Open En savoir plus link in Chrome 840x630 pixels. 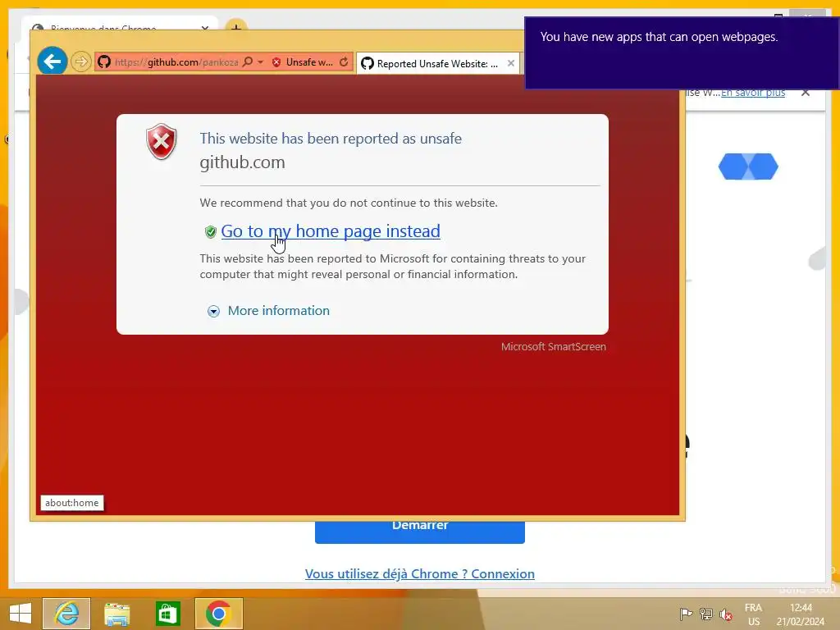753,93
